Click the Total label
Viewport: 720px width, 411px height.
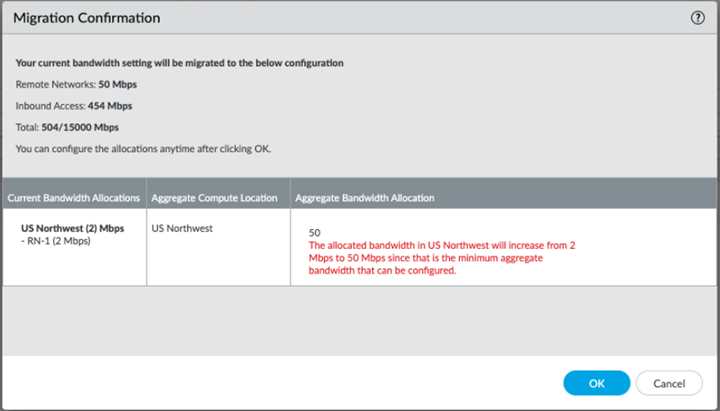click(x=28, y=127)
